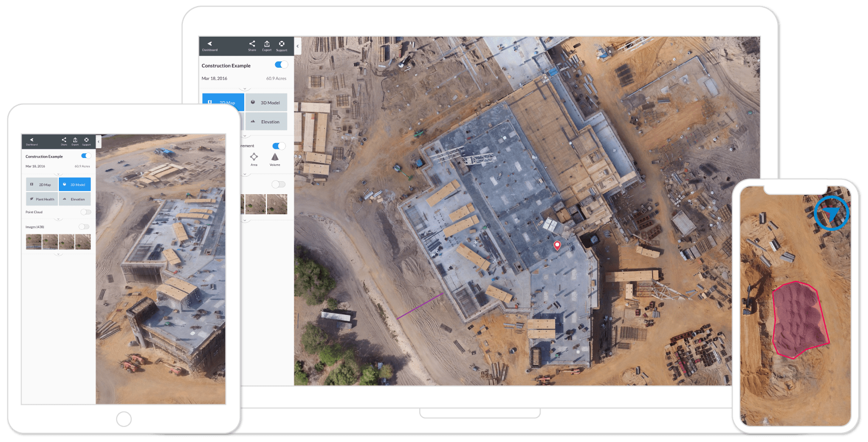
Task: Choose the Volume measurement tool on the laptop
Action: point(275,159)
